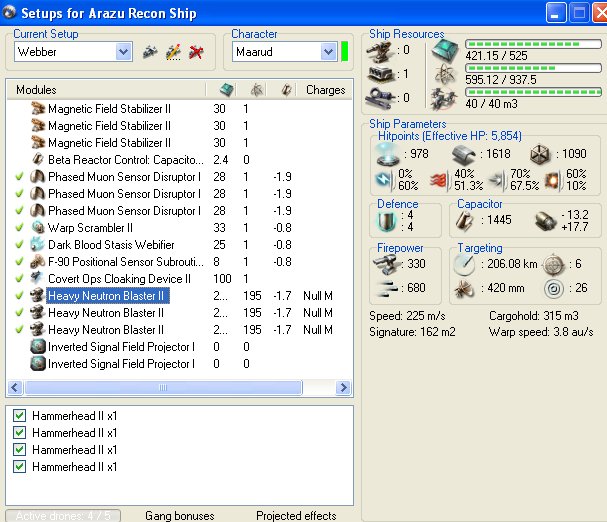Viewport: 607px width, 522px height.
Task: Disable the fourth Hammerhead II drone
Action: (19, 466)
